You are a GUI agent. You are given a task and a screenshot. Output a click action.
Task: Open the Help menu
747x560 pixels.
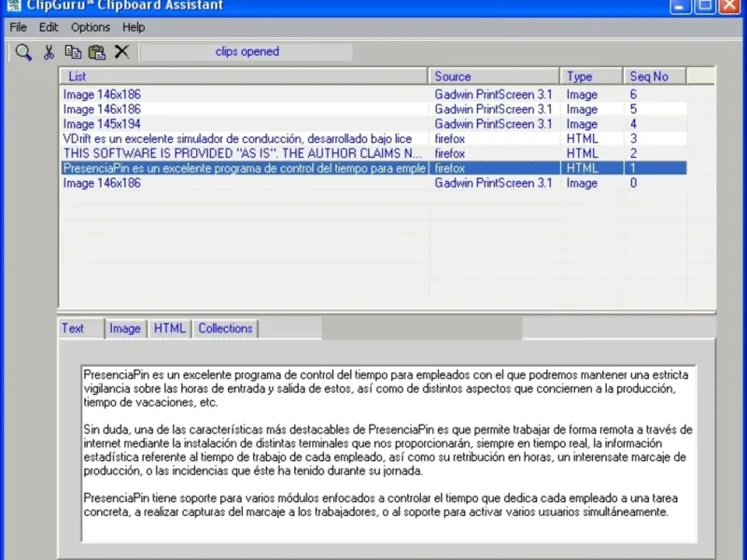coord(134,27)
